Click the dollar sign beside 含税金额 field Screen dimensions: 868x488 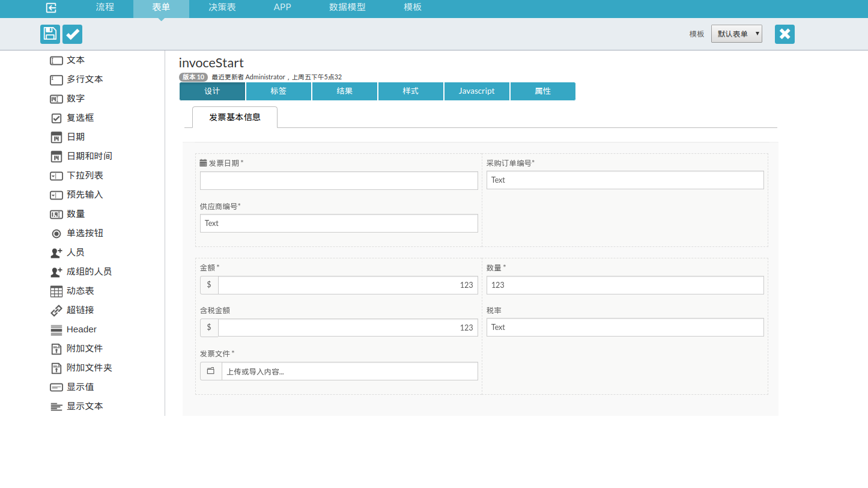[209, 328]
